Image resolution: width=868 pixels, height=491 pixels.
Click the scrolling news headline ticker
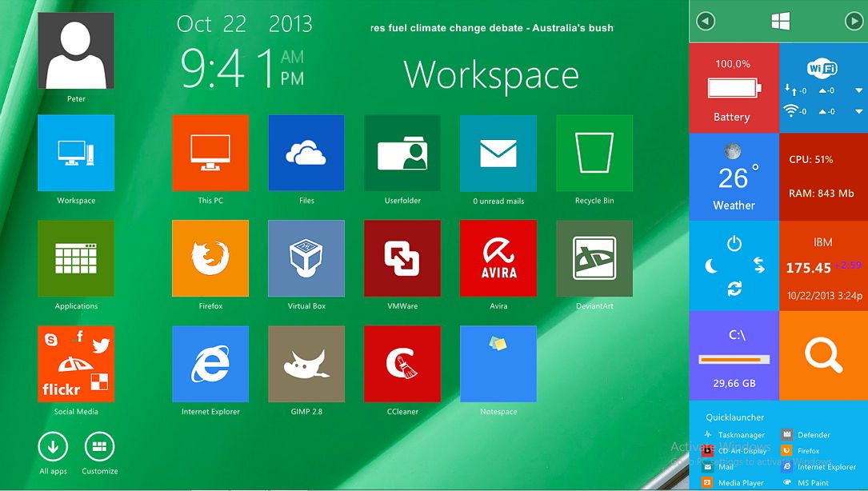click(x=491, y=28)
